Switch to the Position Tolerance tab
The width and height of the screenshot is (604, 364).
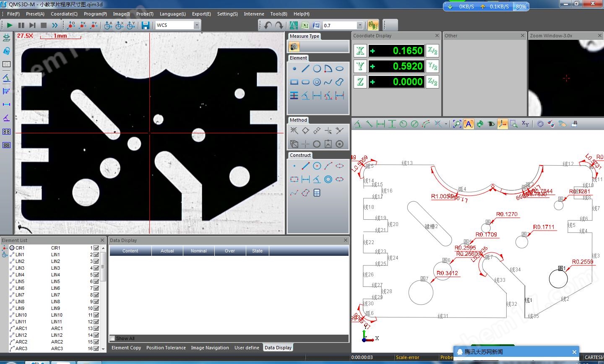tap(166, 348)
